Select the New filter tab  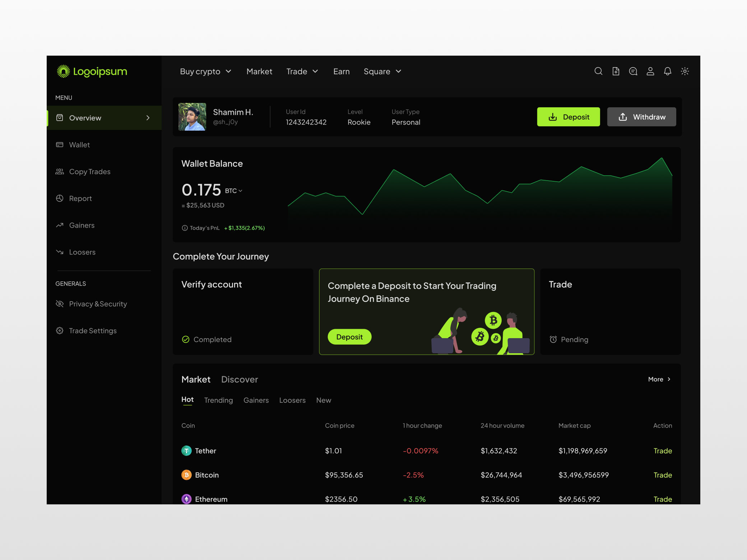click(x=324, y=400)
